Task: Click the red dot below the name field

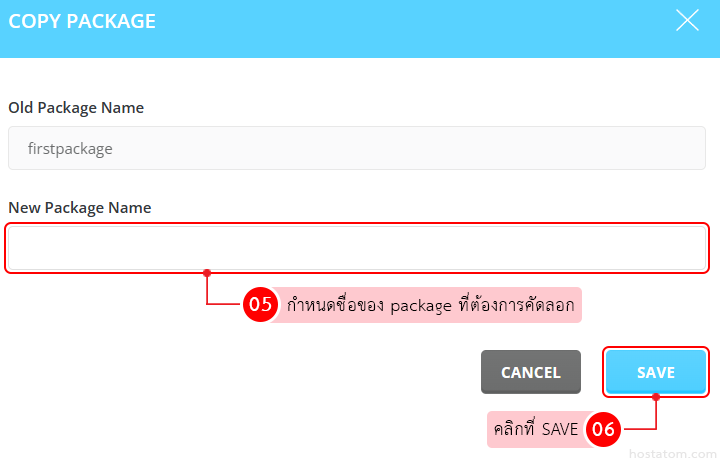Action: coord(207,272)
